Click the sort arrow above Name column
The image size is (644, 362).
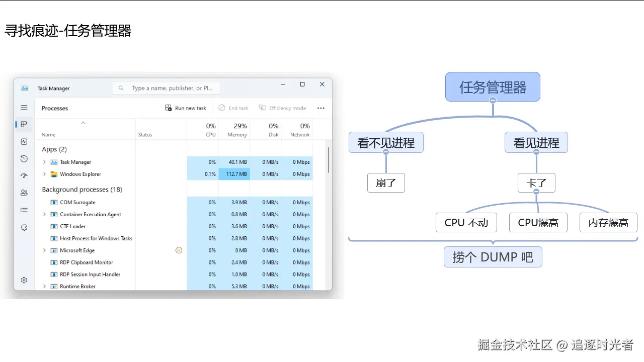(x=83, y=123)
